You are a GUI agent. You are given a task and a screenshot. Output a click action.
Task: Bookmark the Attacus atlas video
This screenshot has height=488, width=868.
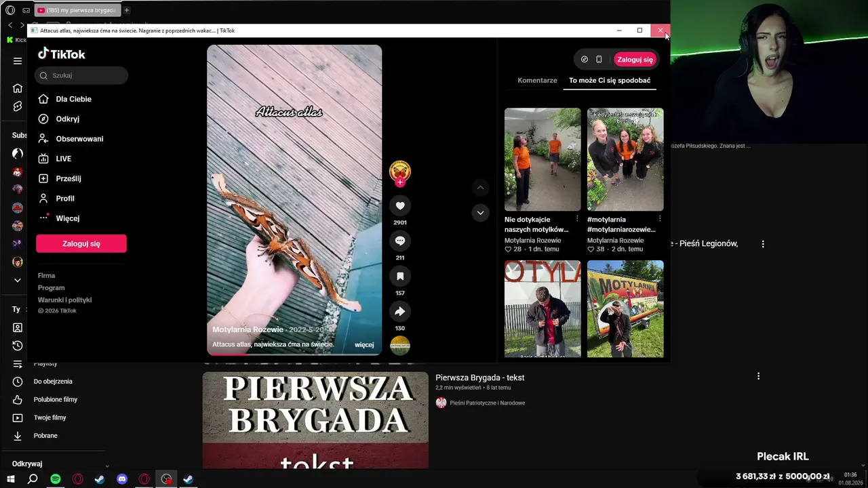coord(400,277)
